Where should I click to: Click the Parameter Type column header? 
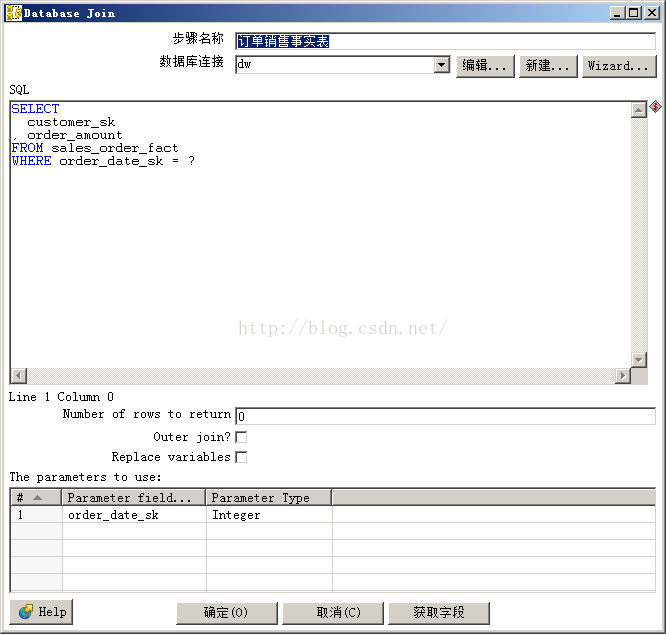pyautogui.click(x=269, y=497)
